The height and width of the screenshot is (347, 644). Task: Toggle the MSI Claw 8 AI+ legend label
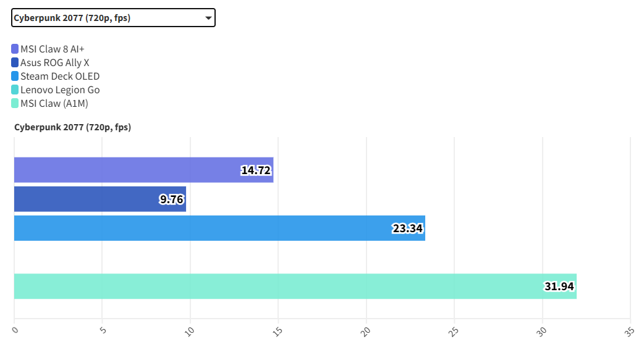(52, 49)
